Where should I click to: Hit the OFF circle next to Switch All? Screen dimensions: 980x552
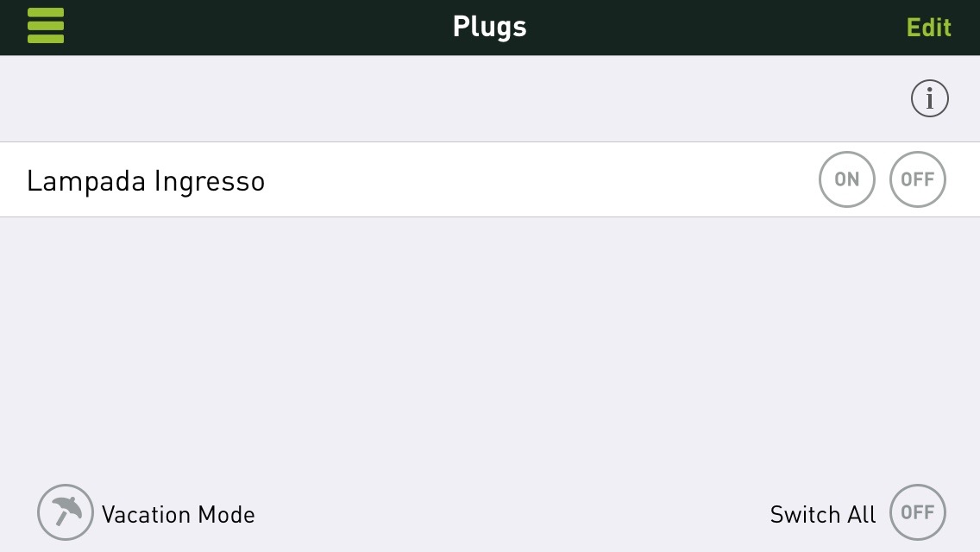pyautogui.click(x=917, y=512)
